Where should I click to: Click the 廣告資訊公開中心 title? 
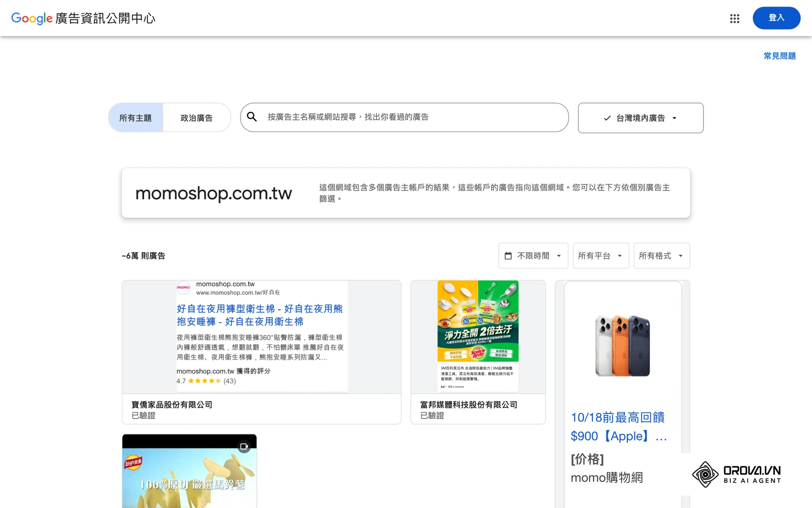click(x=105, y=18)
